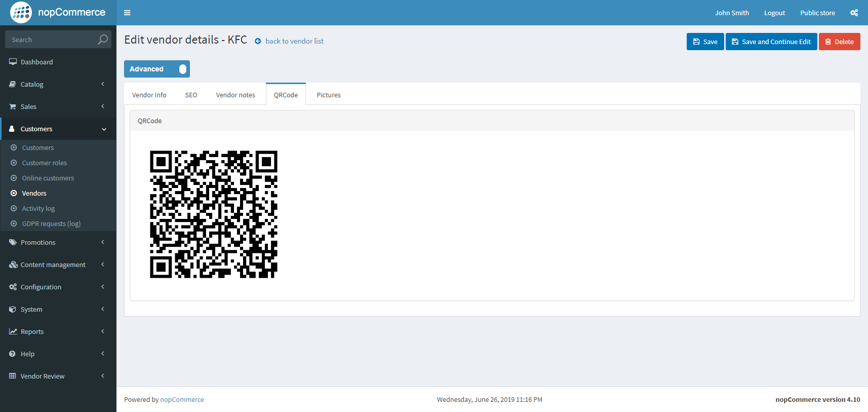Click the Customers person icon
This screenshot has width=868, height=412.
pos(12,129)
